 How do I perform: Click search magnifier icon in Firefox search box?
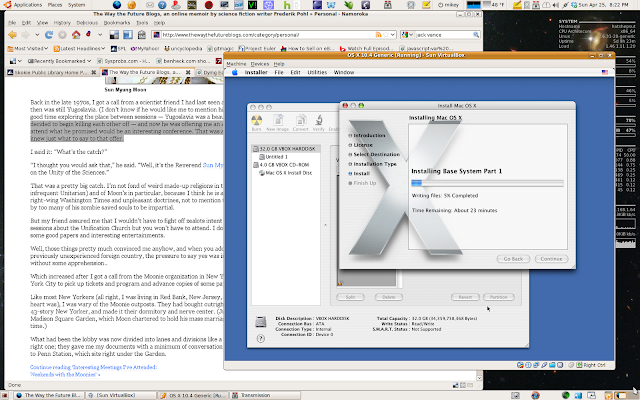coord(476,35)
